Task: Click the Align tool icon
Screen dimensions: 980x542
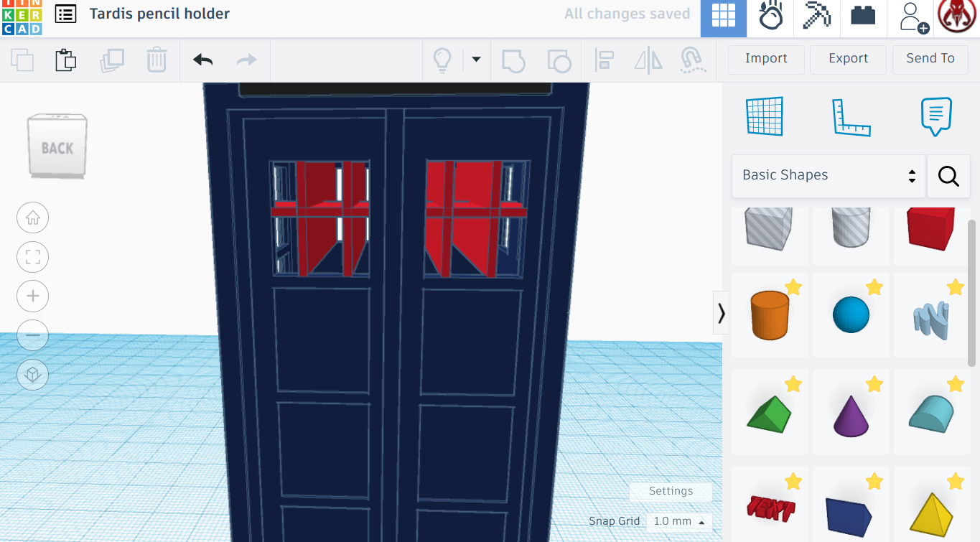Action: pyautogui.click(x=605, y=60)
